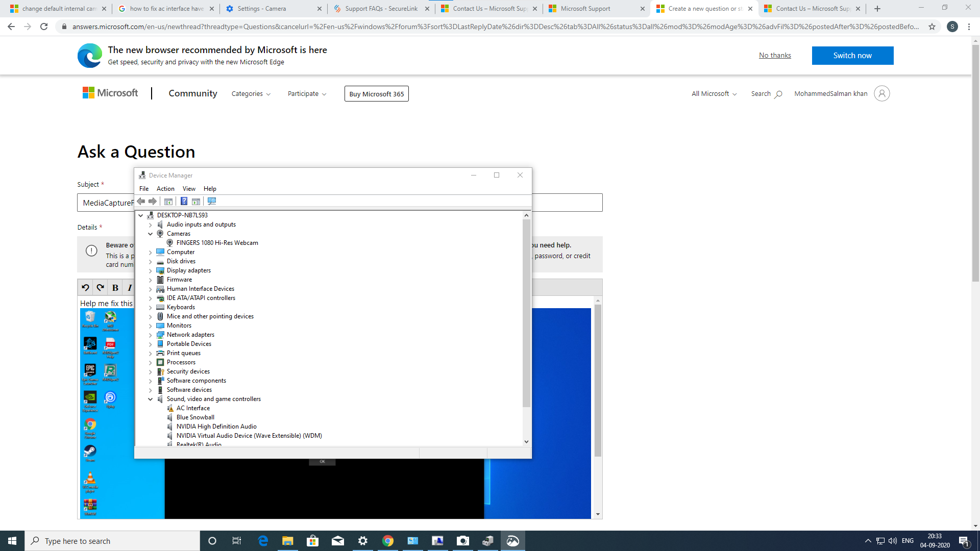980x551 pixels.
Task: Open Mail app from the taskbar
Action: pos(338,541)
